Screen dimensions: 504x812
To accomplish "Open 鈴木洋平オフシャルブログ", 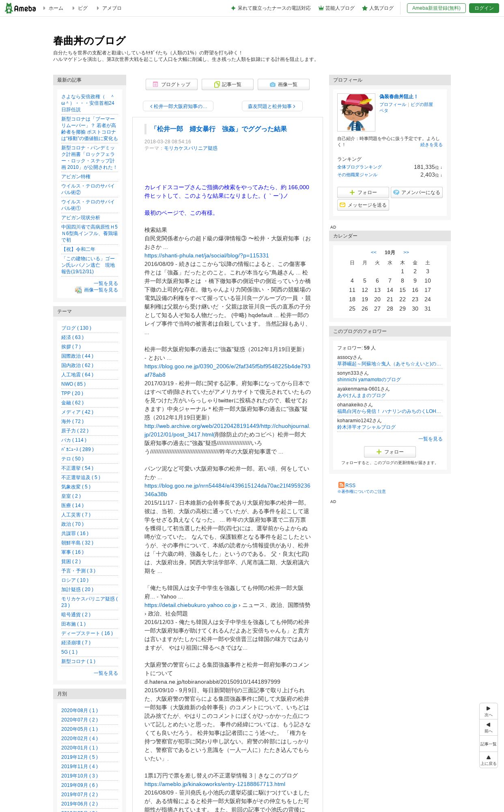I will click(x=366, y=427).
